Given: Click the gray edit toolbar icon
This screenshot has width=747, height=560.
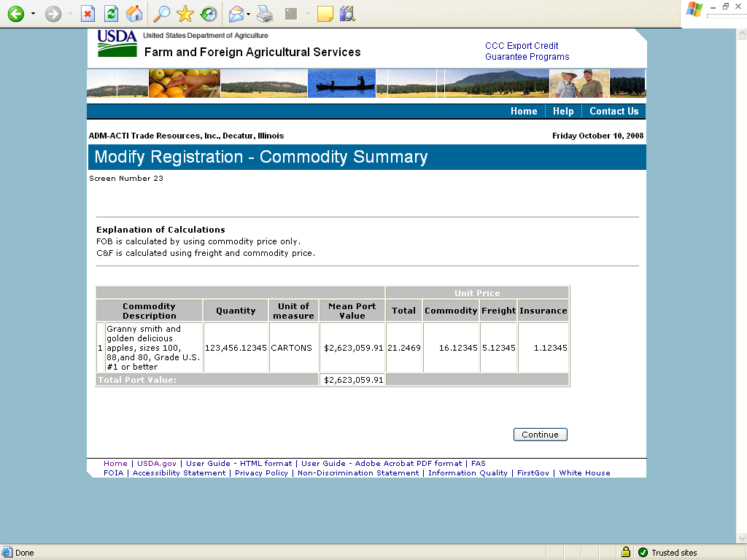Looking at the screenshot, I should [291, 15].
